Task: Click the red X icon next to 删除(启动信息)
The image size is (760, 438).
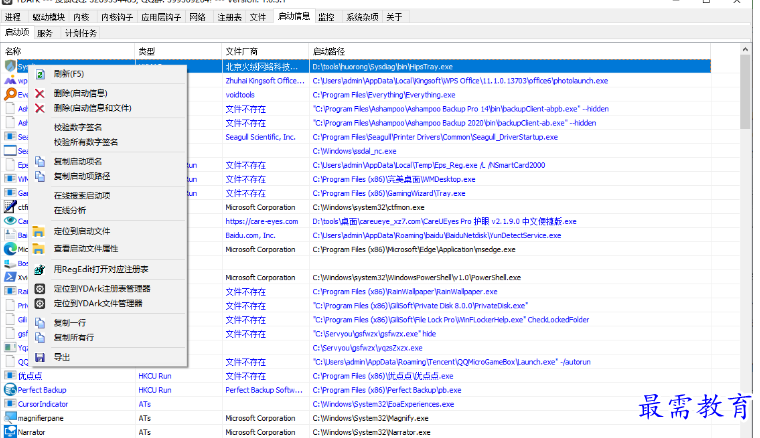Action: (40, 94)
